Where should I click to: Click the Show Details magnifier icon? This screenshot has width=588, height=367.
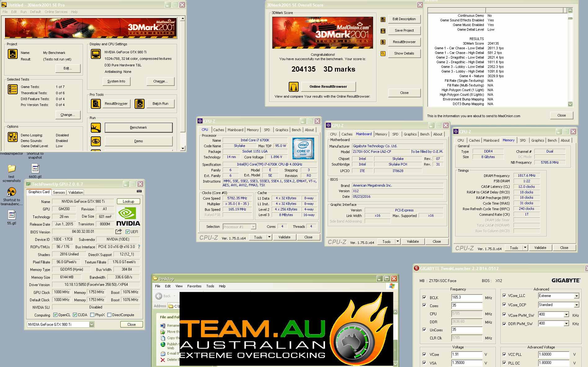(383, 54)
